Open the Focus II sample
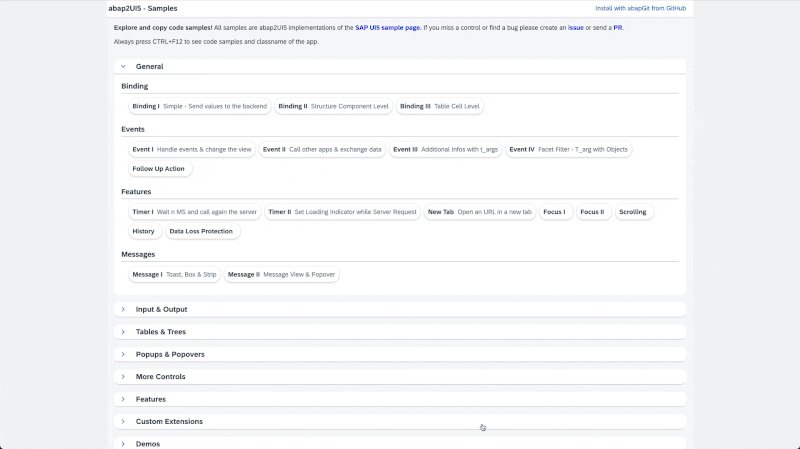Viewport: 800px width, 449px height. tap(594, 212)
